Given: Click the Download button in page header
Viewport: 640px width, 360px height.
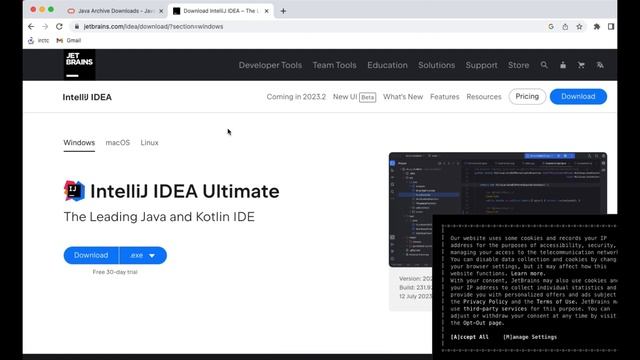Looking at the screenshot, I should (x=578, y=97).
